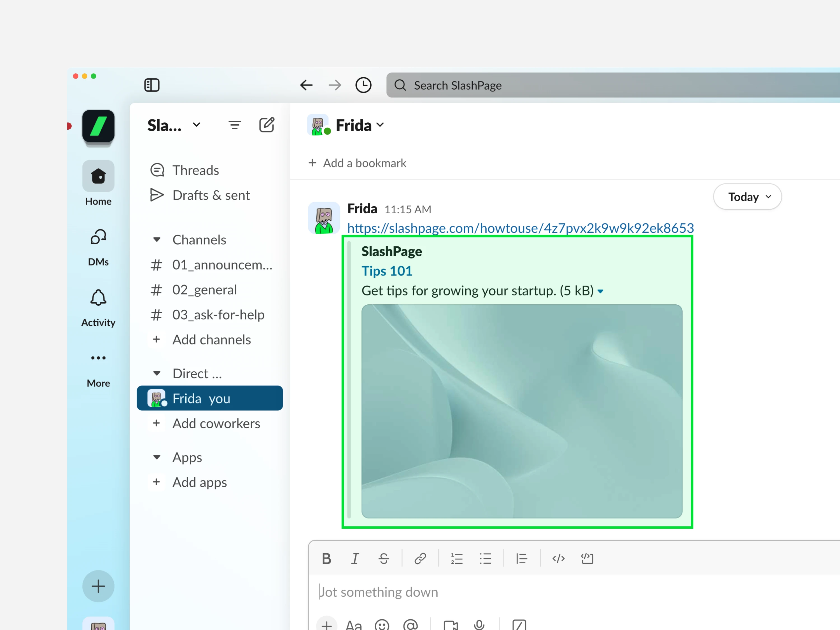Go back with the left arrow
The image size is (840, 630).
pyautogui.click(x=306, y=85)
